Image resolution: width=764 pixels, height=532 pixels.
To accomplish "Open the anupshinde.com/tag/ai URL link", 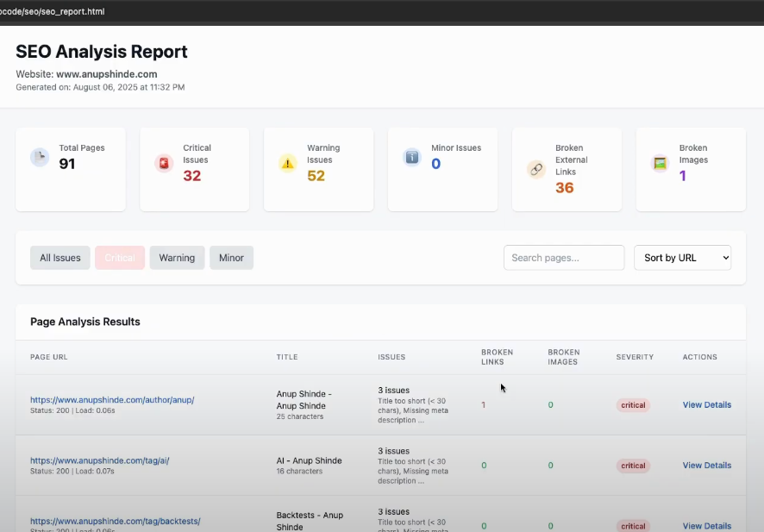I will (101, 460).
